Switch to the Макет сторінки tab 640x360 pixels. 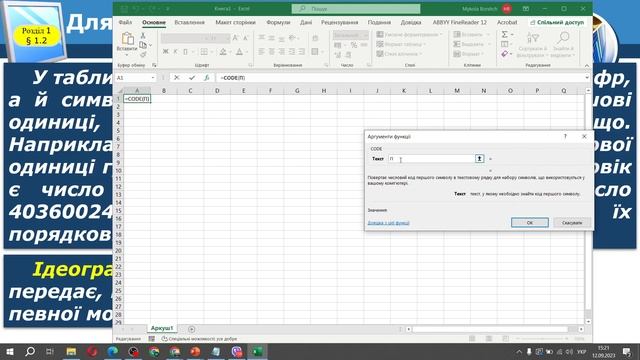(236, 22)
